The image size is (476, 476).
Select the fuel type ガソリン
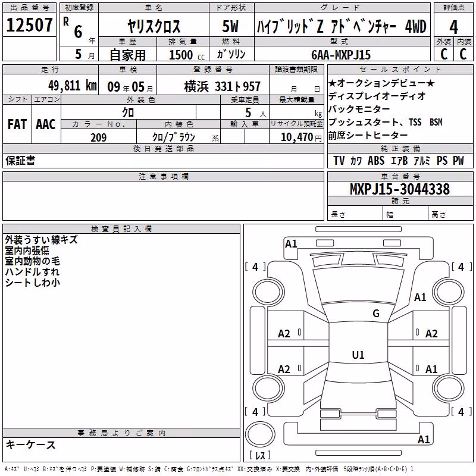231,54
